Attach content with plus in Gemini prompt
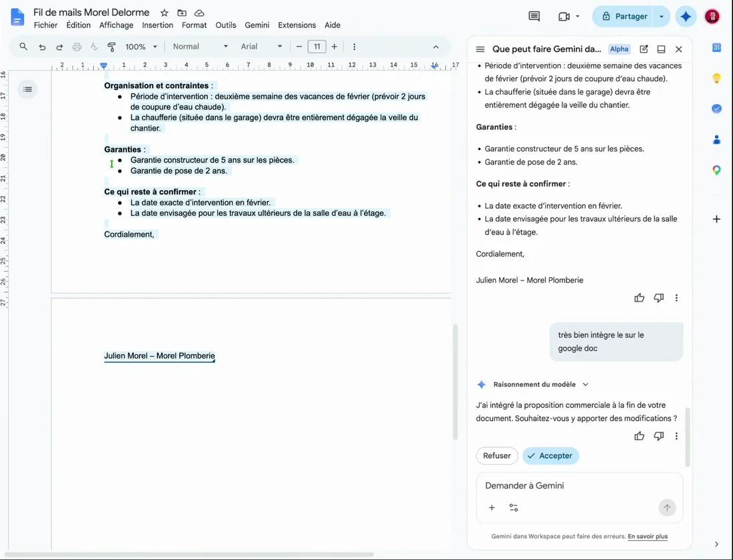Viewport: 733px width, 560px height. (x=492, y=507)
